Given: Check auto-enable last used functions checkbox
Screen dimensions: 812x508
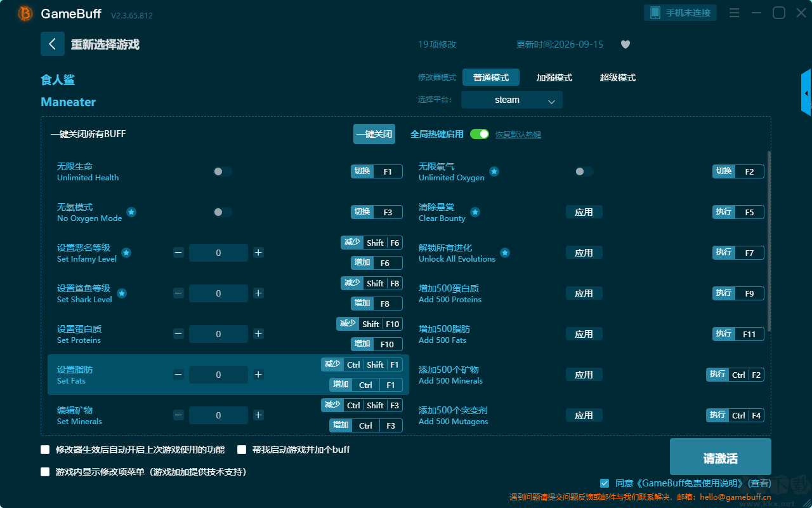Looking at the screenshot, I should (x=45, y=450).
